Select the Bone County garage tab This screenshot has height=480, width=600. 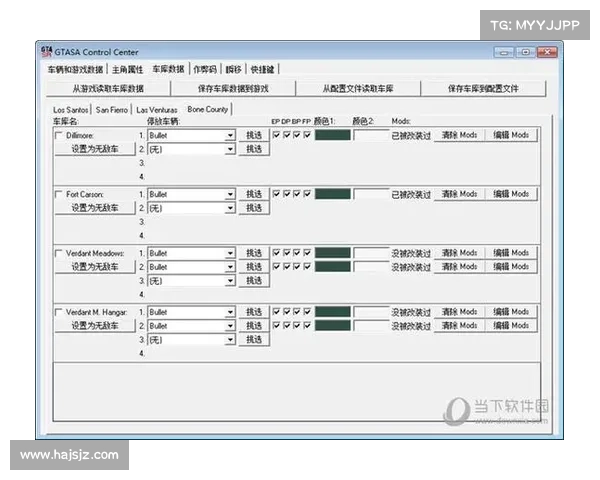(x=208, y=109)
